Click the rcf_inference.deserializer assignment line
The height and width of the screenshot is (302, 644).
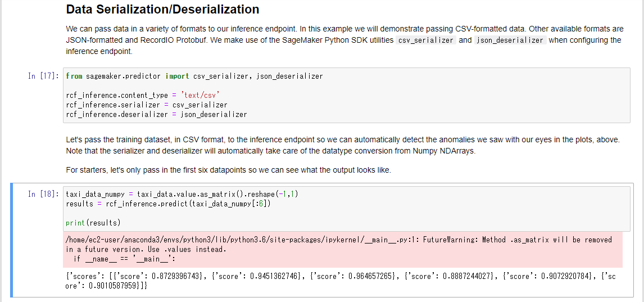[156, 114]
